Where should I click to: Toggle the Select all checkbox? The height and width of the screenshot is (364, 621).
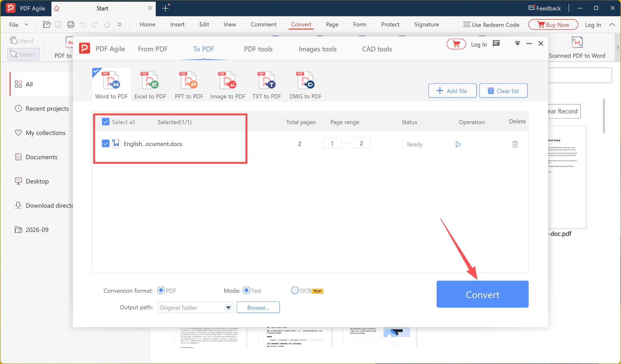(106, 122)
